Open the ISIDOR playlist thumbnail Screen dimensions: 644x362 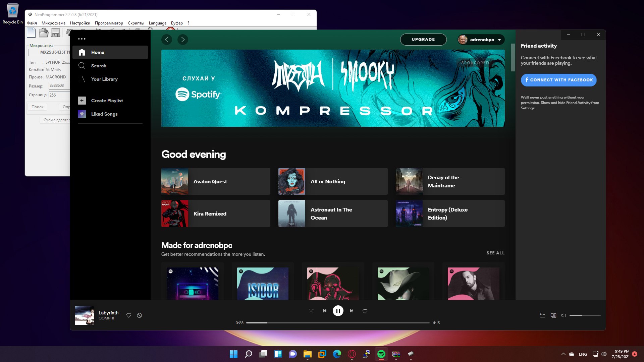click(x=263, y=284)
